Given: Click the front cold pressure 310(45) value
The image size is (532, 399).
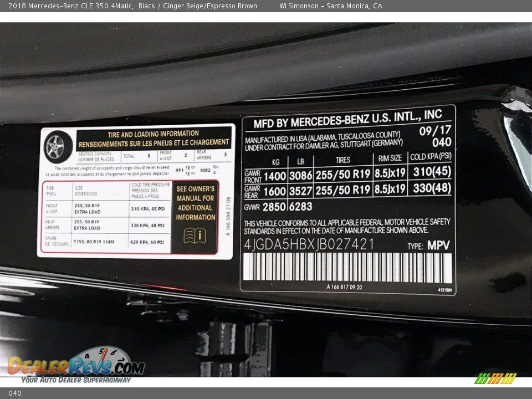Looking at the screenshot, I should tap(432, 172).
